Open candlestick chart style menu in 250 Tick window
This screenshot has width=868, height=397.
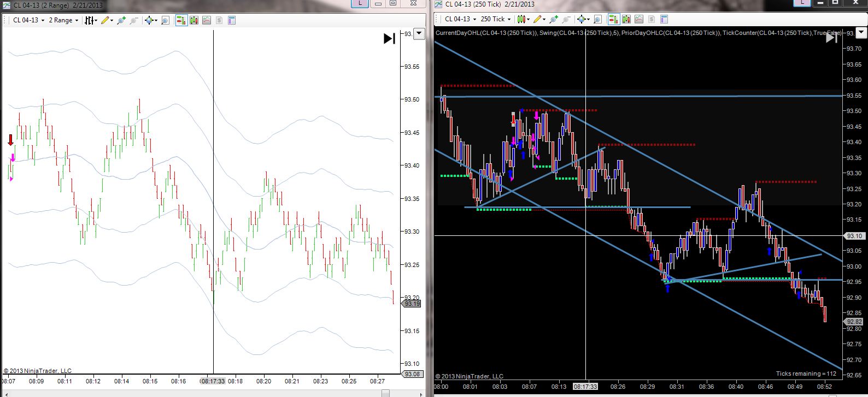(x=523, y=19)
